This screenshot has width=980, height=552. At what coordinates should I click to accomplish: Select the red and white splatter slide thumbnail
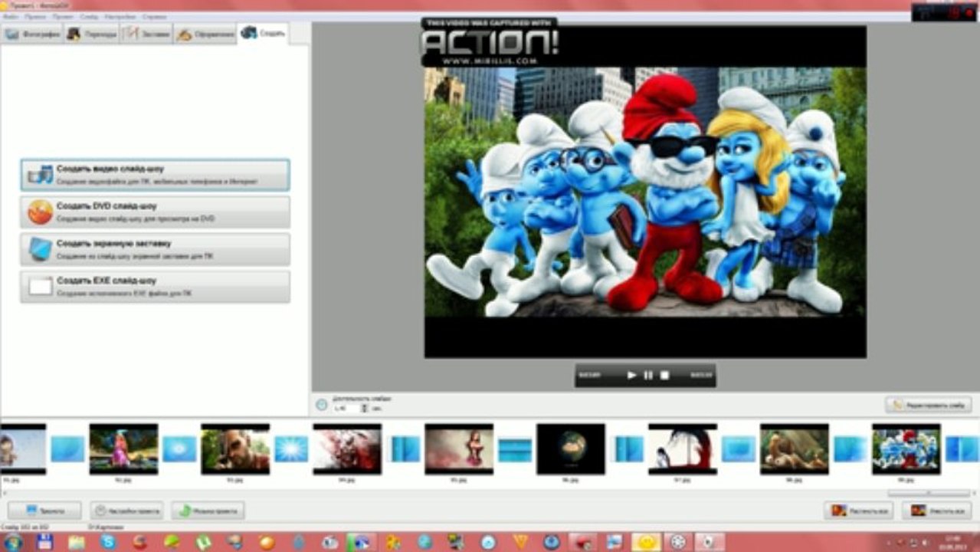coord(347,449)
